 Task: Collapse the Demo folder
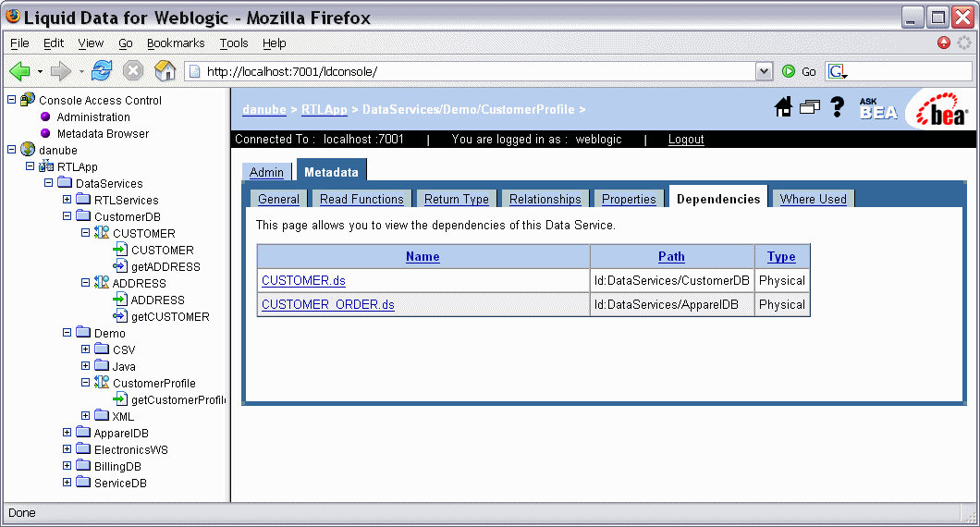(67, 333)
